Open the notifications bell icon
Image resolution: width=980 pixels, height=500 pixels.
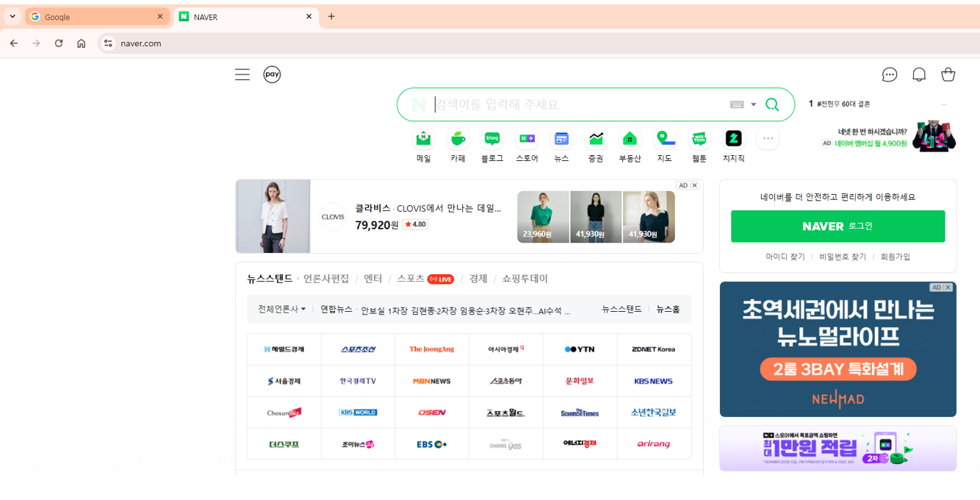919,74
